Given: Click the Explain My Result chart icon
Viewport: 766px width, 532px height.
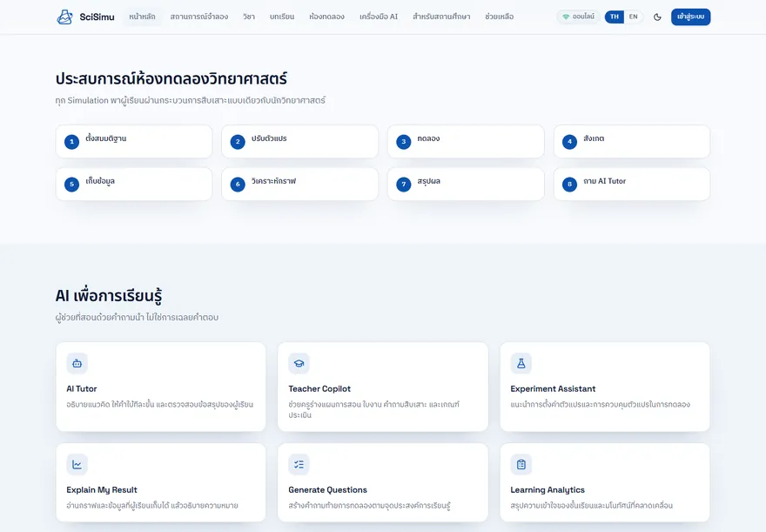Looking at the screenshot, I should coord(77,465).
